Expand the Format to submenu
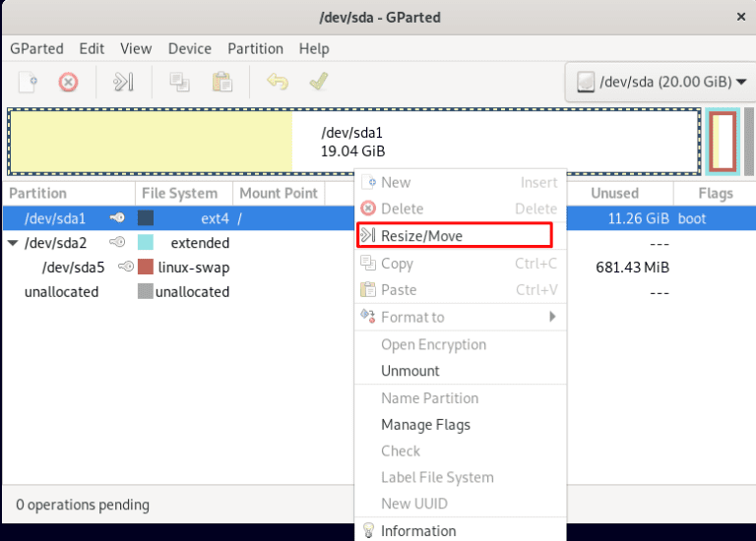 point(460,317)
